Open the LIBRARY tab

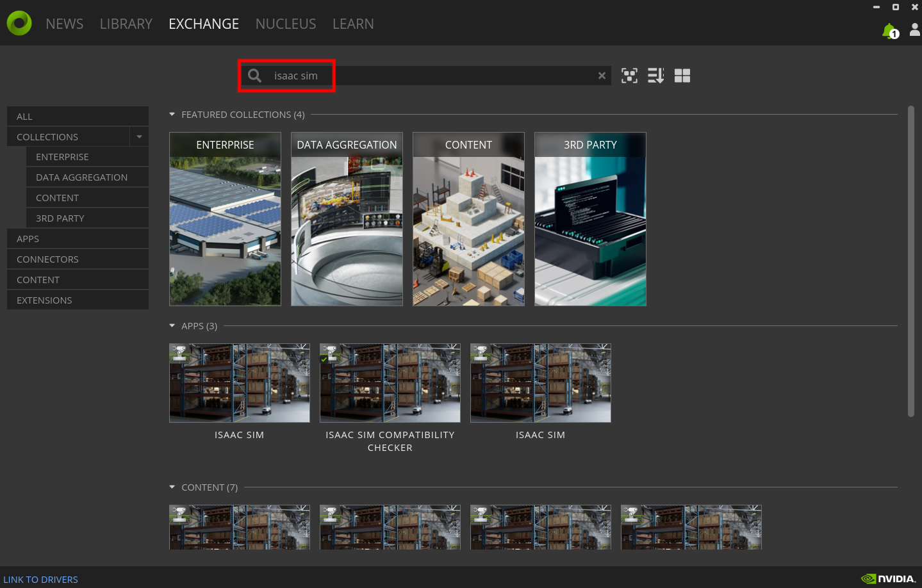[126, 24]
